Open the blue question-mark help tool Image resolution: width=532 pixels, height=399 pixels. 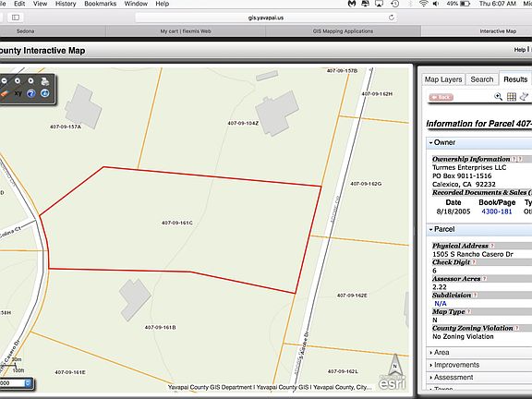[31, 93]
